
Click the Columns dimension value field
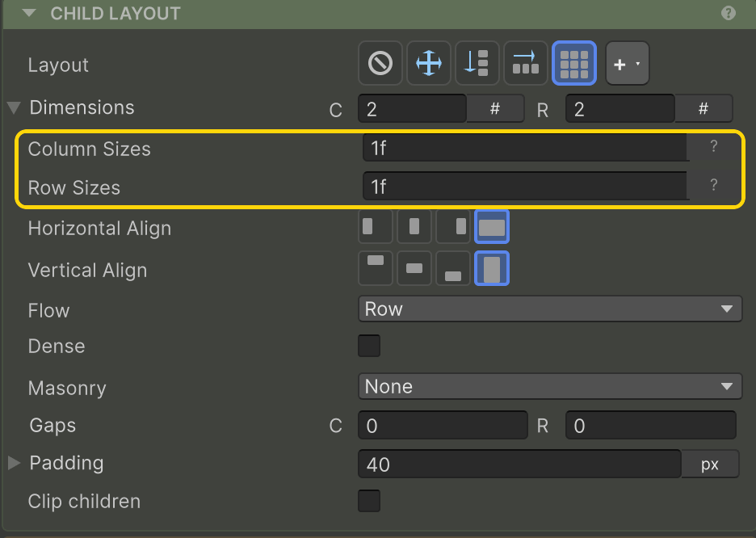tap(412, 109)
